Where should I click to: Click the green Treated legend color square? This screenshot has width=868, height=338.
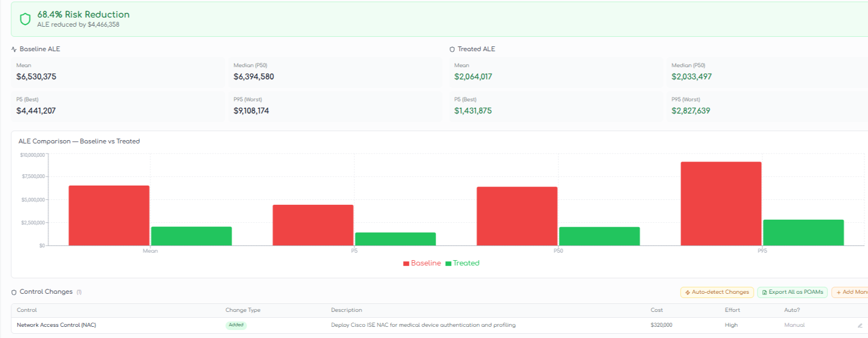(x=448, y=263)
